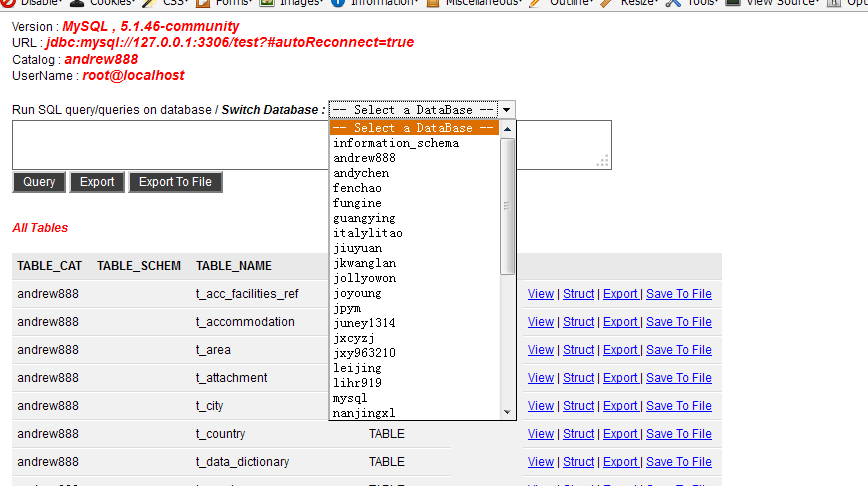Viewport: 868px width, 486px height.
Task: Pick jkwanglan from the list
Action: pyautogui.click(x=414, y=263)
